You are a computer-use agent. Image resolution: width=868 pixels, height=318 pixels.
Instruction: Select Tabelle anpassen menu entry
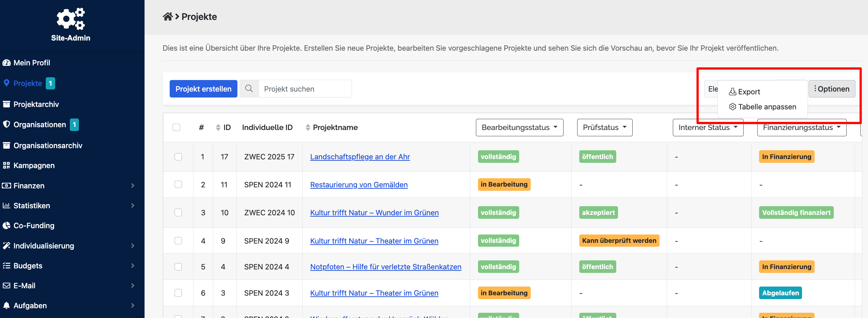[767, 107]
